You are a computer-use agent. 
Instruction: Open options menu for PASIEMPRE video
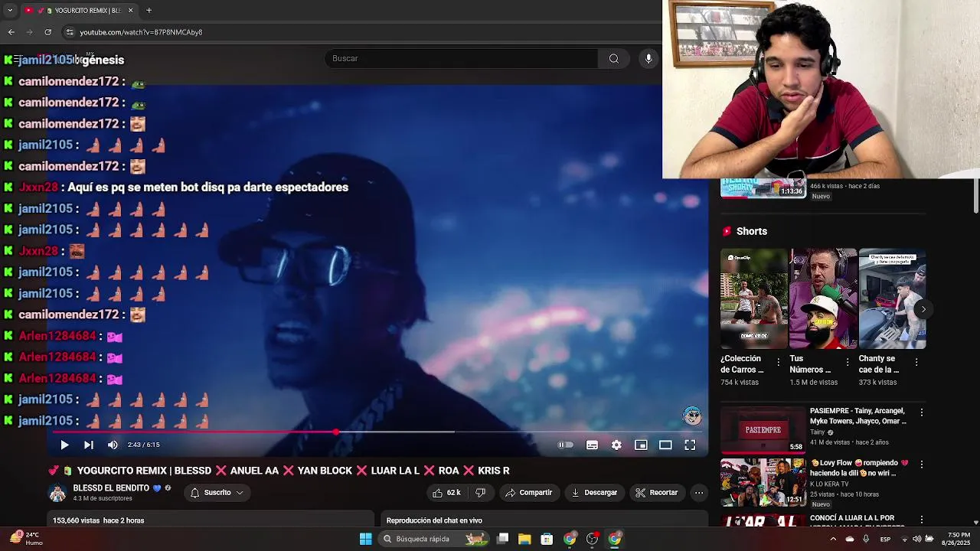(x=922, y=412)
